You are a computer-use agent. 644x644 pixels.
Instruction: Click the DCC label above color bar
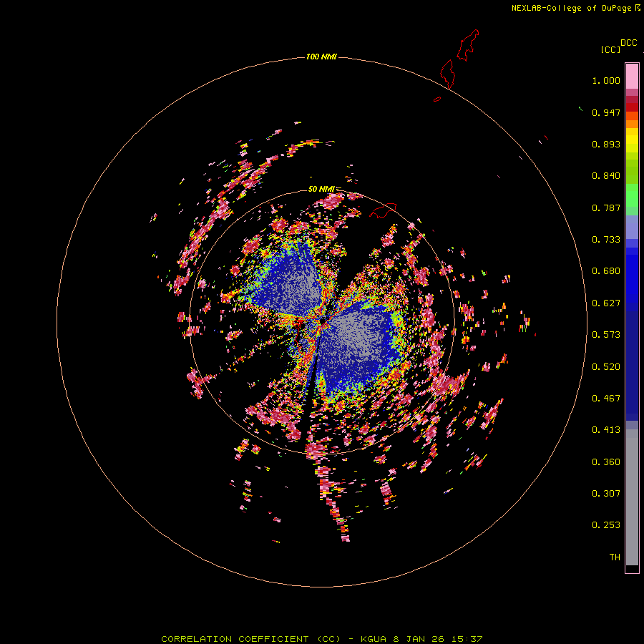(x=629, y=43)
